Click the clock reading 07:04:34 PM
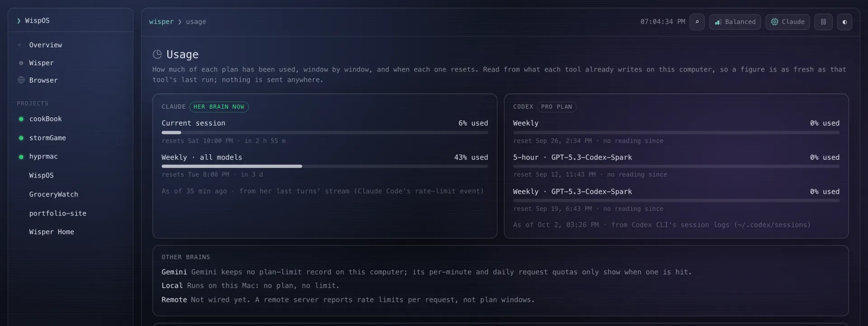 [663, 22]
